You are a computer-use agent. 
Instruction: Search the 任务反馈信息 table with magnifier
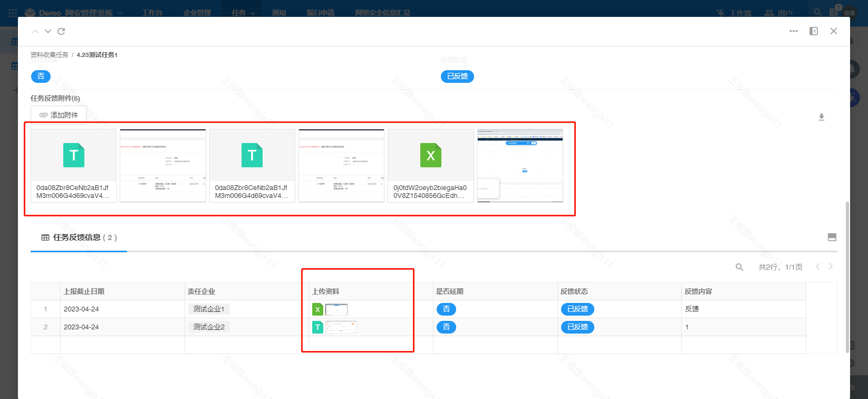click(739, 267)
